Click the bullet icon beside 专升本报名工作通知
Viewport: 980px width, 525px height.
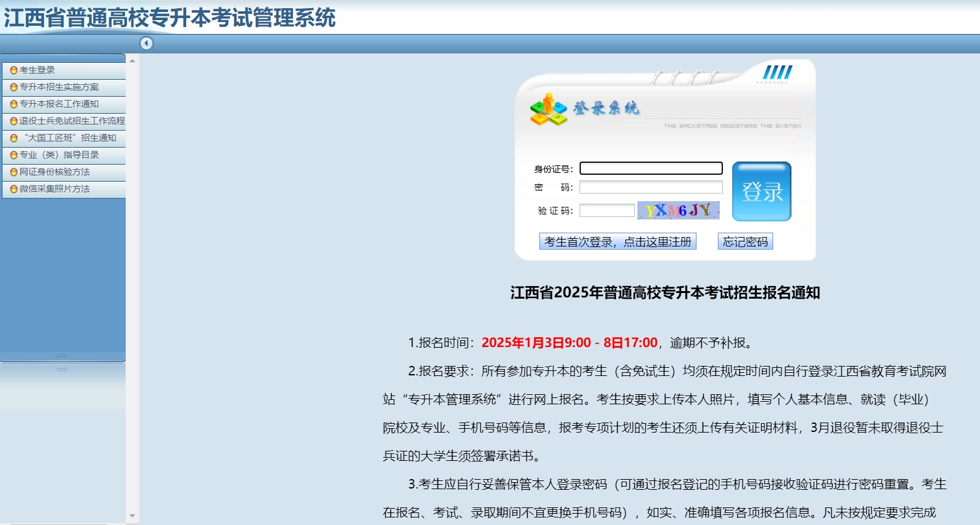tap(14, 104)
